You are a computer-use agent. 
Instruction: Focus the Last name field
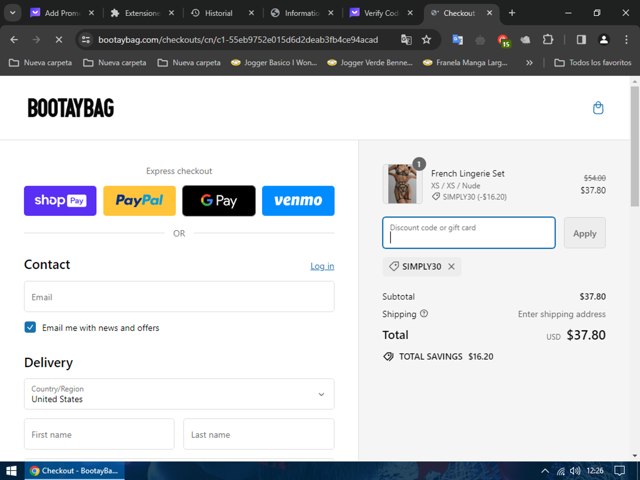pyautogui.click(x=259, y=434)
